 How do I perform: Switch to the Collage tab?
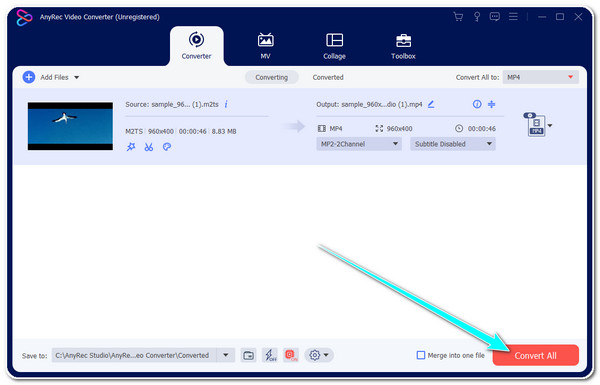click(334, 46)
